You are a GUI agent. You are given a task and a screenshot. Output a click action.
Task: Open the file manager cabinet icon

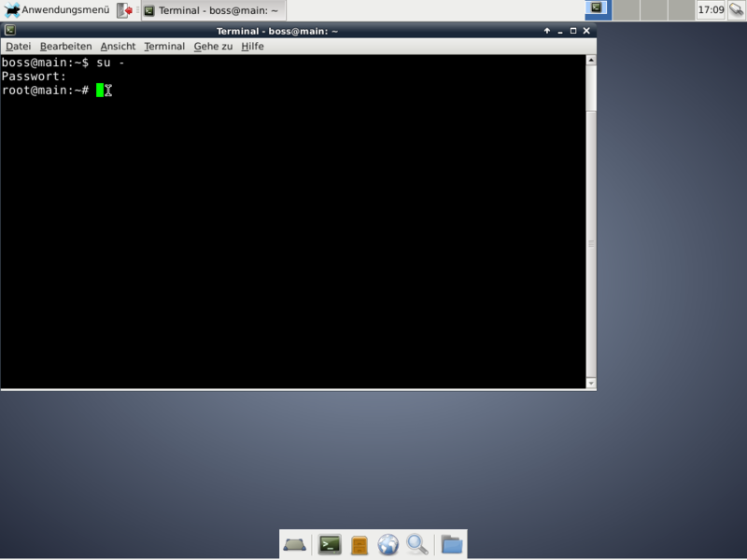pos(359,544)
